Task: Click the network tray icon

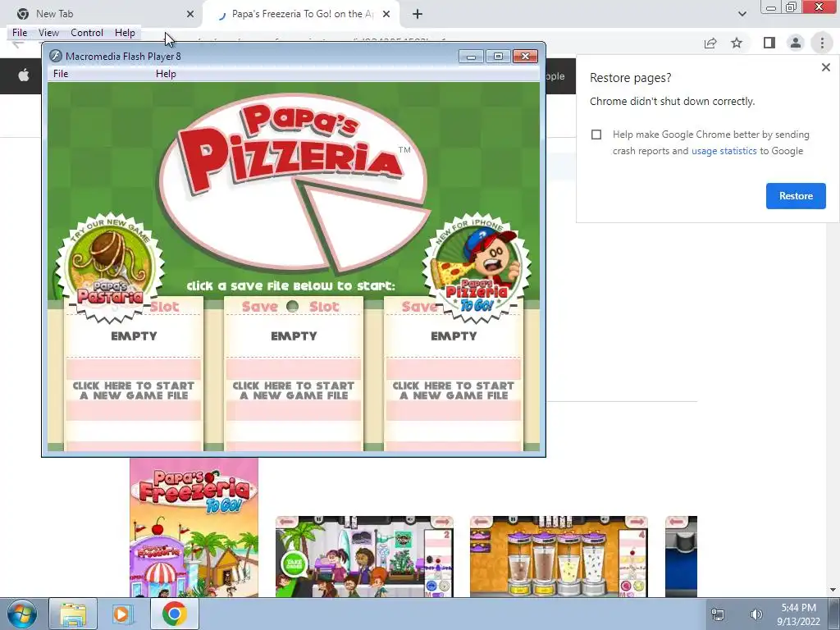Action: 717,614
